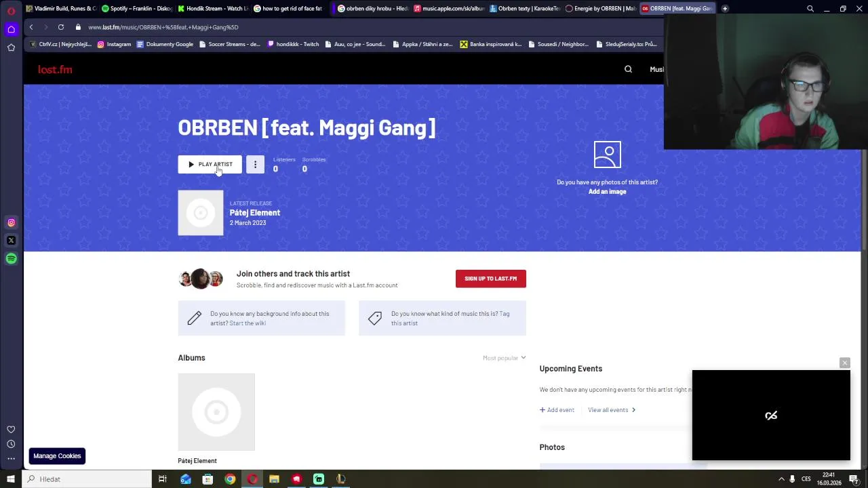Open Outlook from the taskbar
The image size is (868, 488).
[x=186, y=479]
